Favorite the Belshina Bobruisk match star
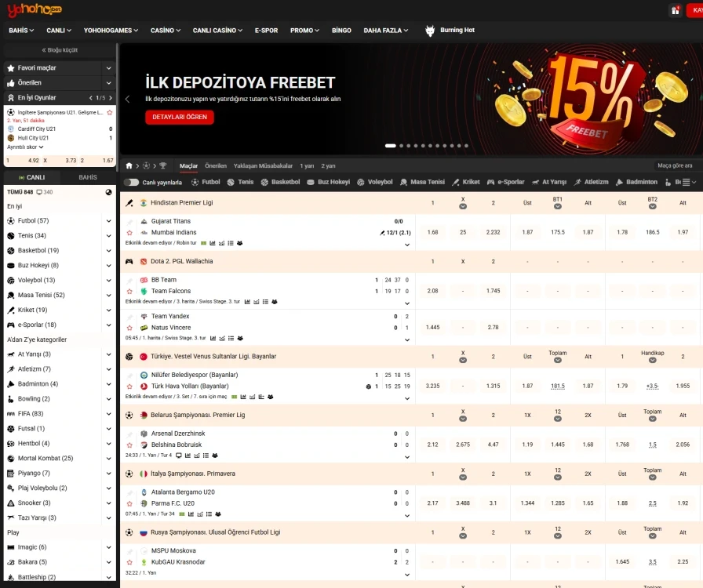Screen dimensions: 703x588 point(129,445)
